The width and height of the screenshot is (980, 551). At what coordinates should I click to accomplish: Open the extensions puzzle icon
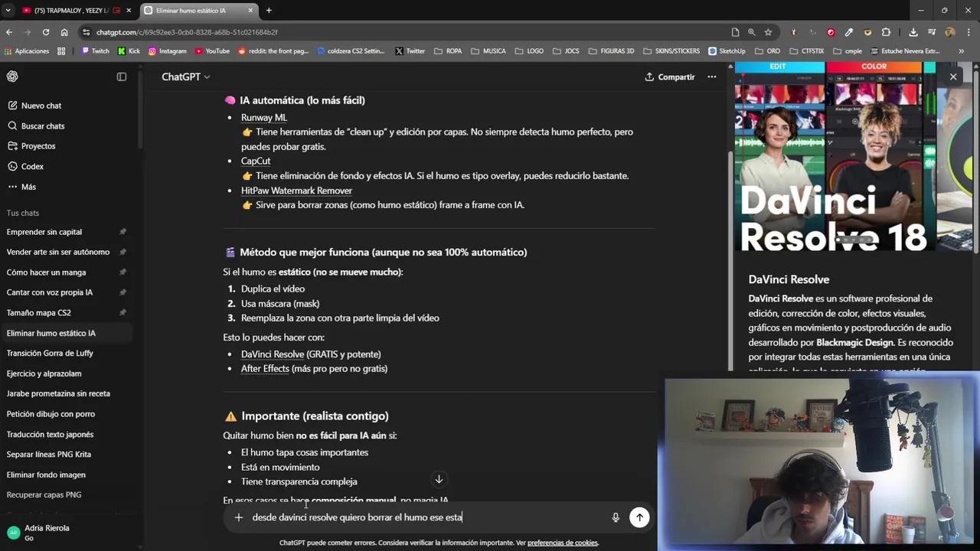coord(886,32)
